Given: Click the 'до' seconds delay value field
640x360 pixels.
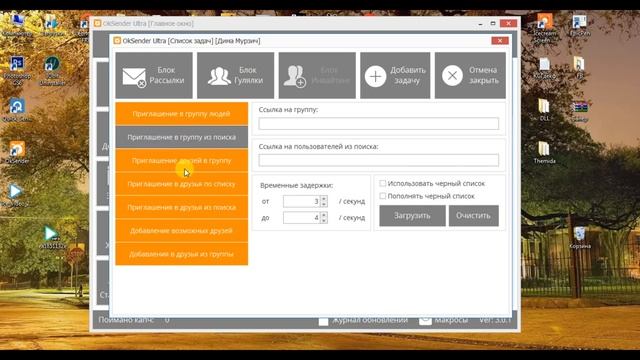Looking at the screenshot, I should [302, 218].
